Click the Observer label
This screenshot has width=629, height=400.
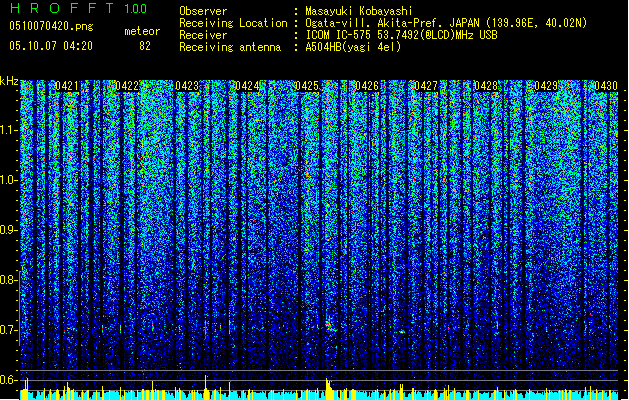203,11
